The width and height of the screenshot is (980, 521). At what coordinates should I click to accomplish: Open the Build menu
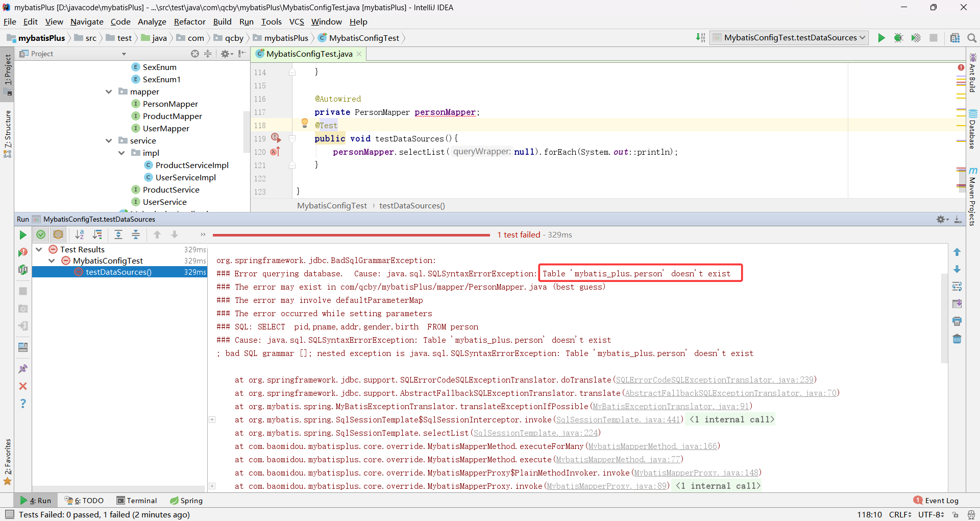point(222,21)
